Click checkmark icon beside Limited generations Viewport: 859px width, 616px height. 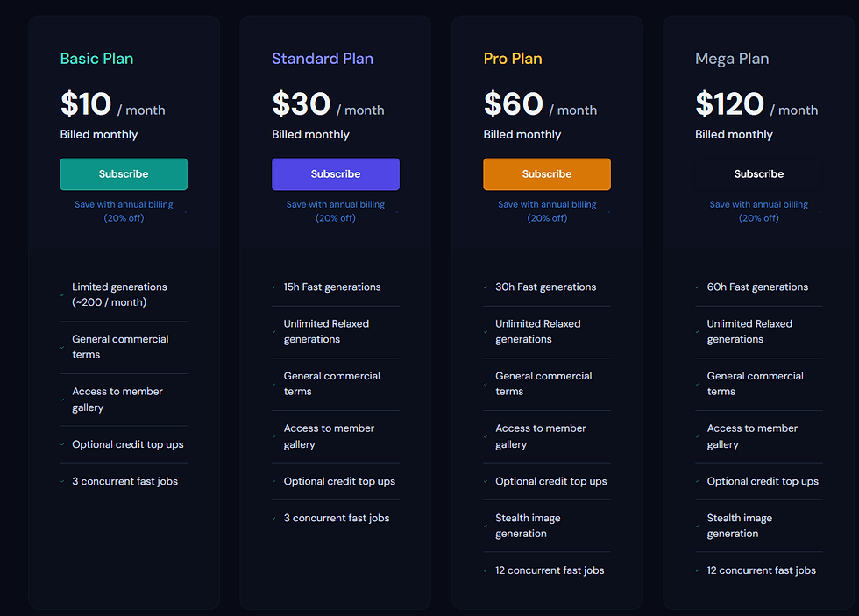point(62,294)
